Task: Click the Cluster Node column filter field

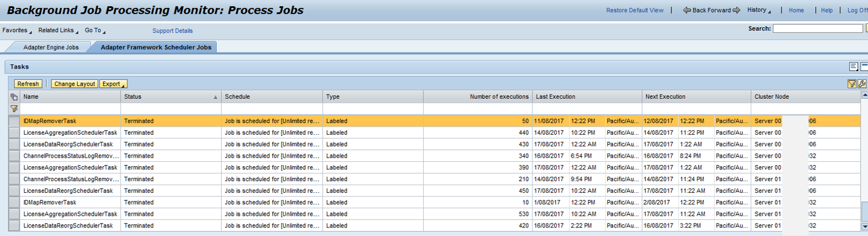Action: coord(806,109)
